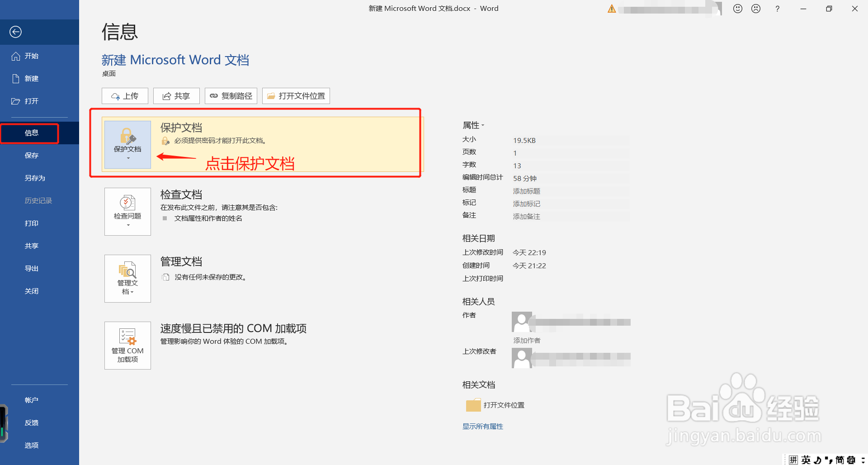Open 反馈 in the sidebar

click(39, 423)
